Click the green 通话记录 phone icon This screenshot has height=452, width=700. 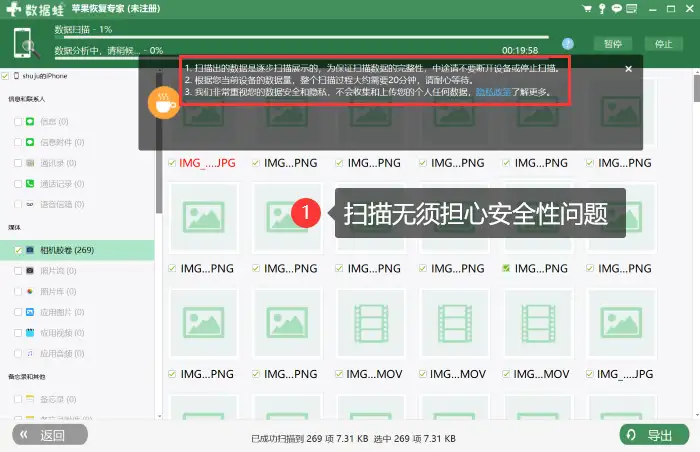click(30, 184)
